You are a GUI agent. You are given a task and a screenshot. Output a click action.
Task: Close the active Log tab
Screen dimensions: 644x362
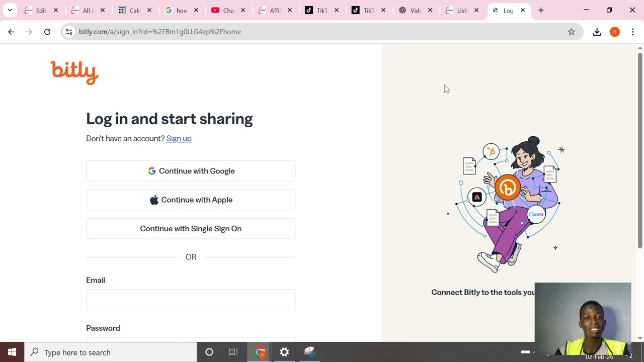(523, 10)
